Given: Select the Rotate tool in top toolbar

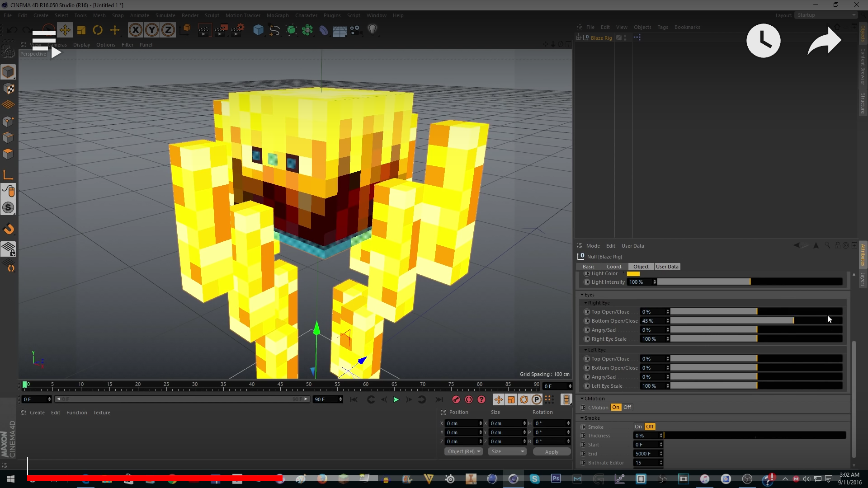Looking at the screenshot, I should (x=98, y=30).
